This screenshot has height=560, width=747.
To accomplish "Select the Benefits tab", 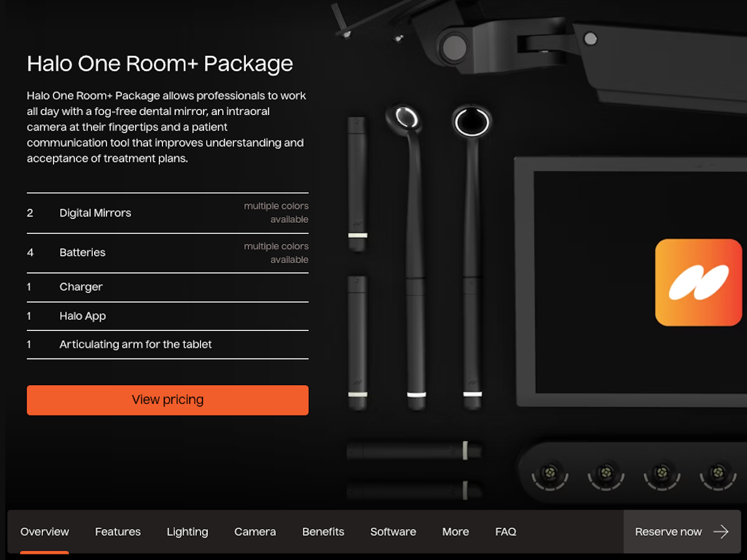I will click(x=323, y=531).
